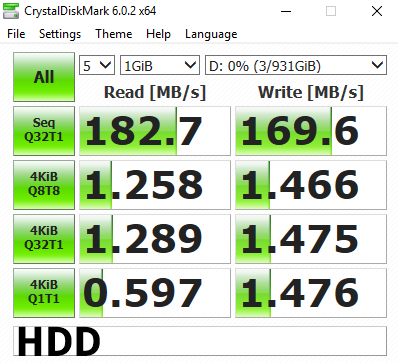Viewport: 398px width, 363px height.
Task: Click the 4KiB Q1T1 read value 0.597
Action: coord(155,293)
